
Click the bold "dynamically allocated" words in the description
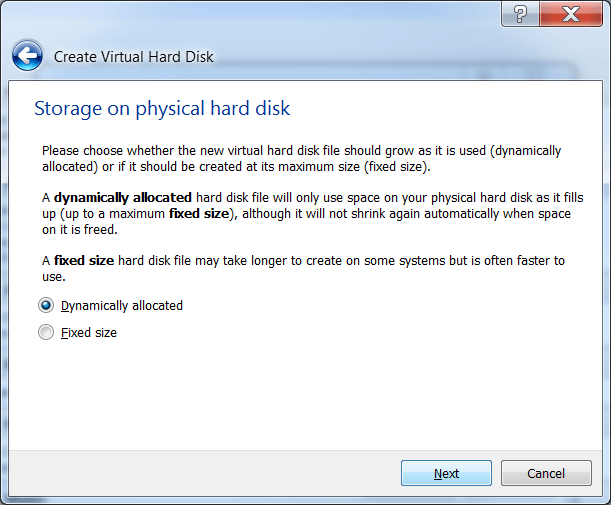point(123,198)
